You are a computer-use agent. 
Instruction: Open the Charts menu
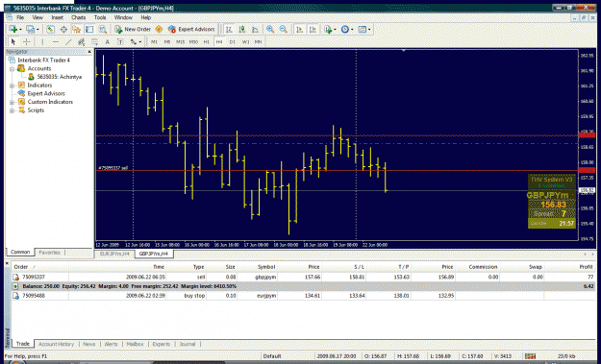coord(78,17)
